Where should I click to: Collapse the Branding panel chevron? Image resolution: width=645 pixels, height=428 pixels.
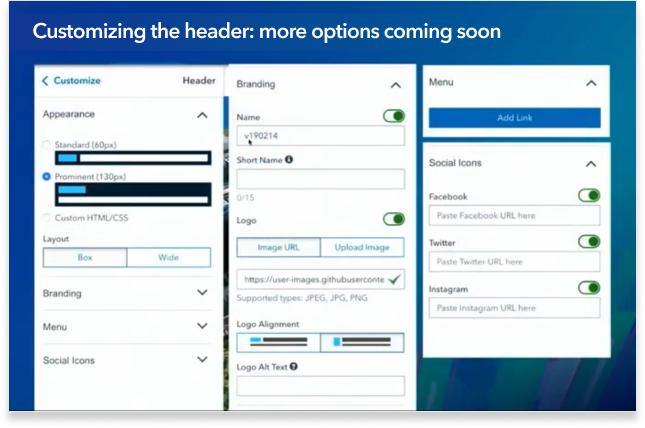[396, 85]
